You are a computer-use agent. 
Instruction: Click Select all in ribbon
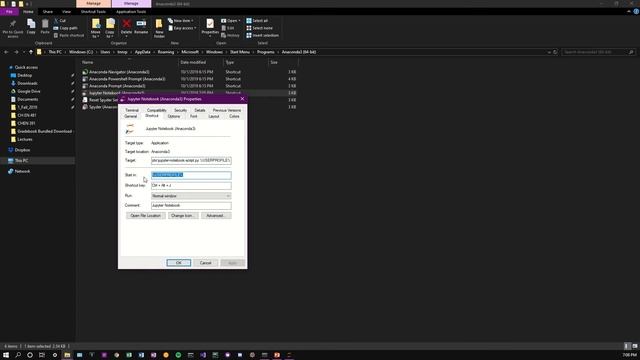click(257, 20)
